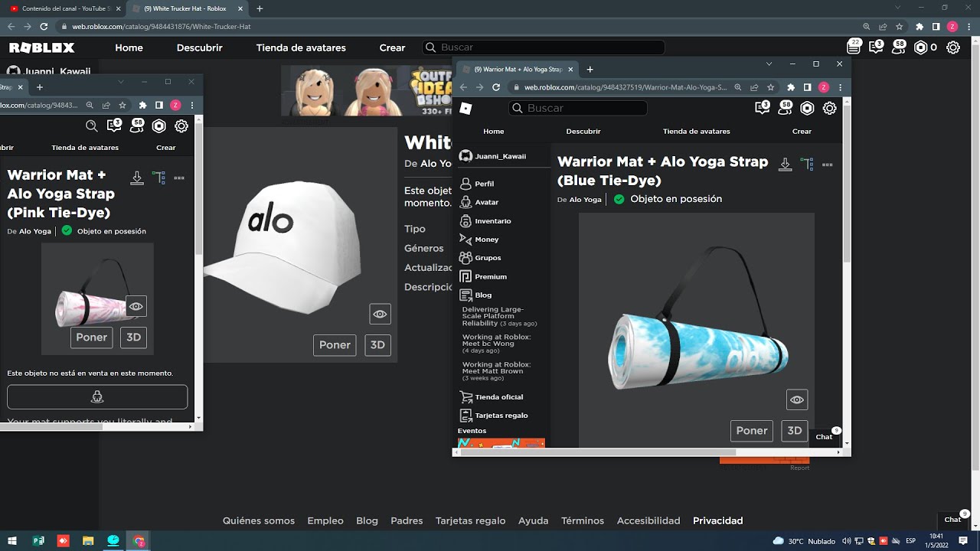Click 3D button under White Trucker Hat
Viewport: 980px width, 551px height.
point(377,345)
